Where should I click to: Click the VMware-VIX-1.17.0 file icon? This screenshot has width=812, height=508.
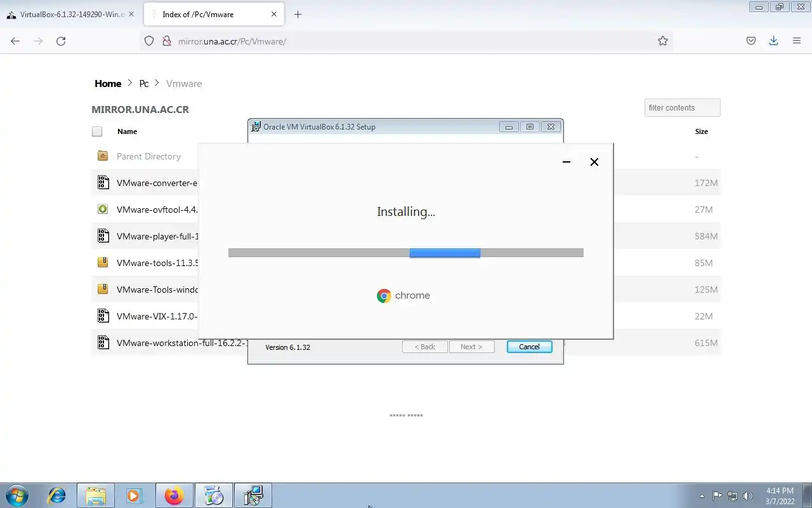(103, 316)
